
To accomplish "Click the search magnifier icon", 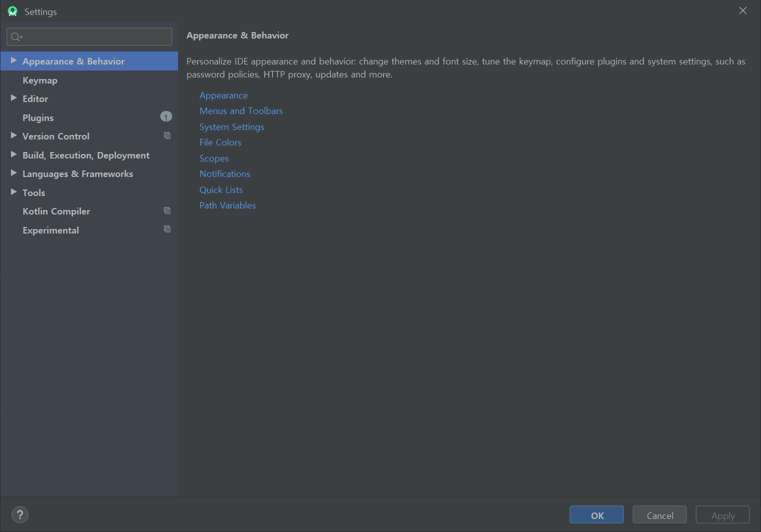I will coord(16,37).
